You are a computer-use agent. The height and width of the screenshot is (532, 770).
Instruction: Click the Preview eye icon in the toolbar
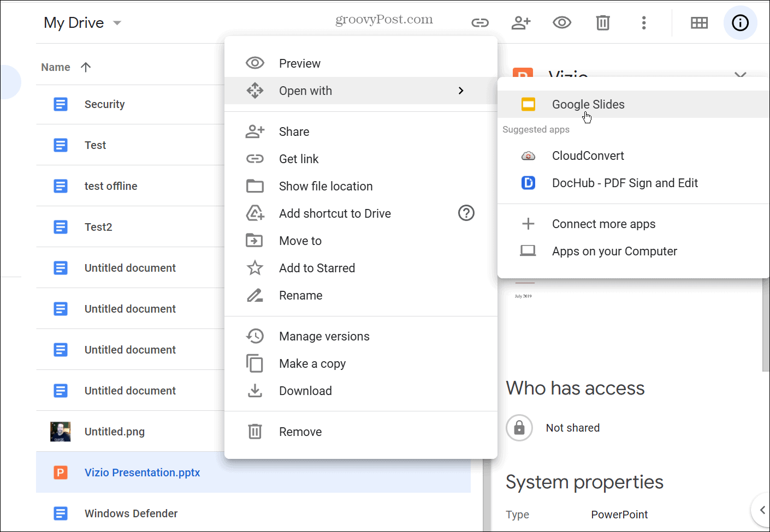562,23
